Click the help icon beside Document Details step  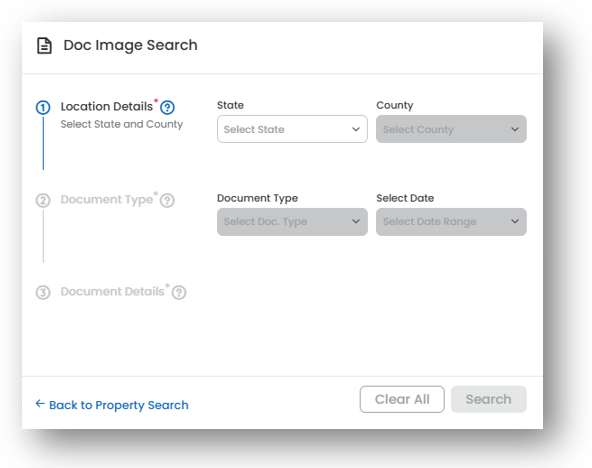click(179, 292)
